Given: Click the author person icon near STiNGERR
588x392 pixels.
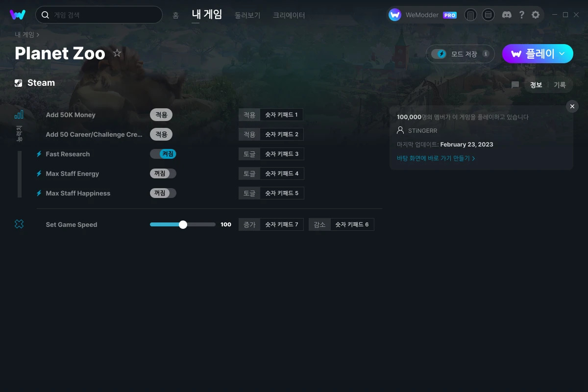Looking at the screenshot, I should point(400,131).
